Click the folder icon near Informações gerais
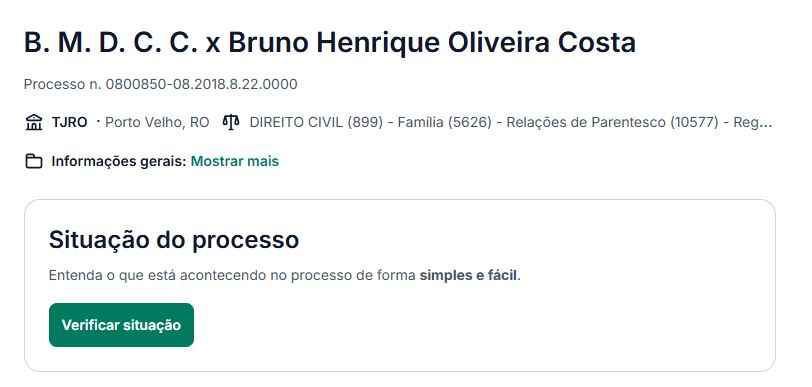812x387 pixels. point(34,162)
